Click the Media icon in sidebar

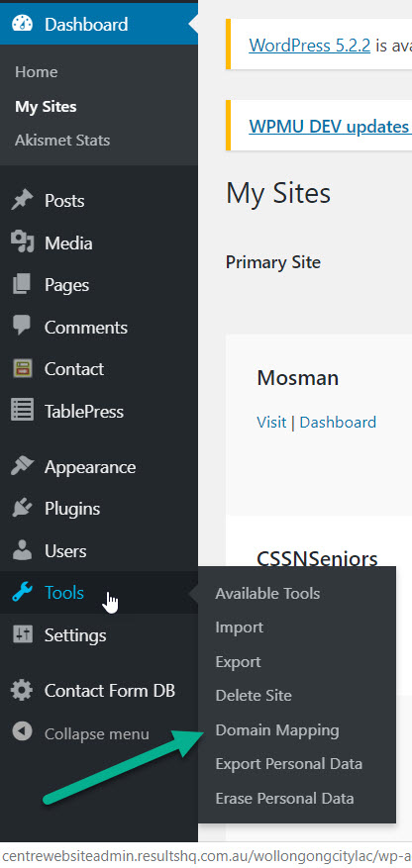point(22,242)
